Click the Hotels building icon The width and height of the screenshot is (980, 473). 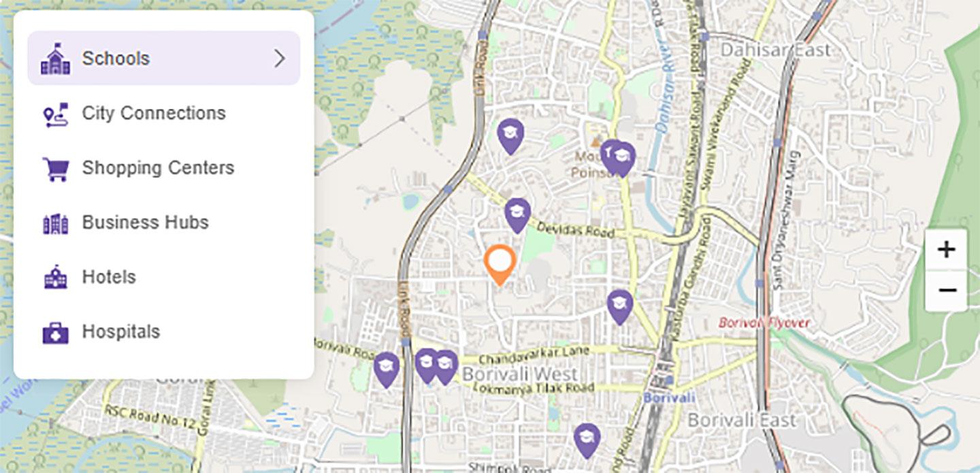click(55, 277)
